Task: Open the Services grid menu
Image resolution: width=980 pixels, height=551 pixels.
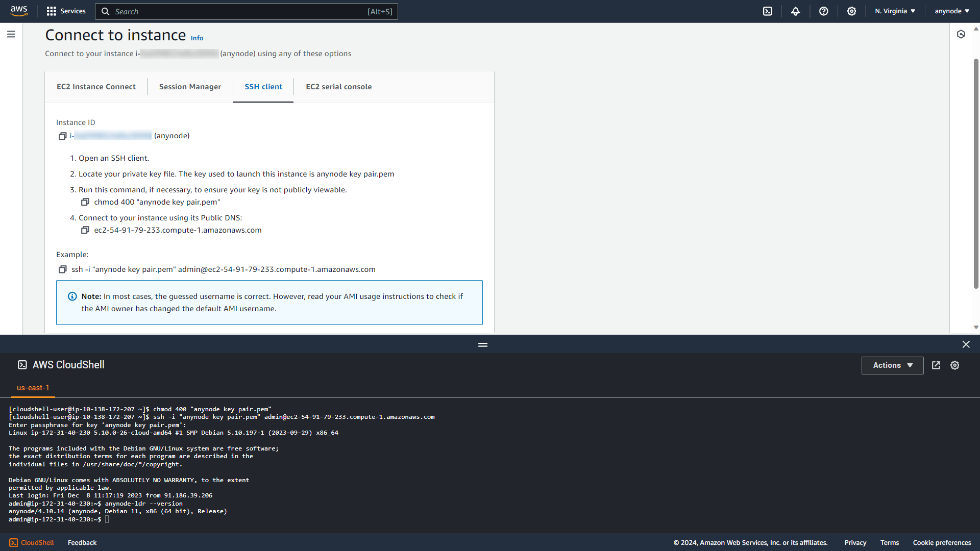Action: pyautogui.click(x=66, y=11)
